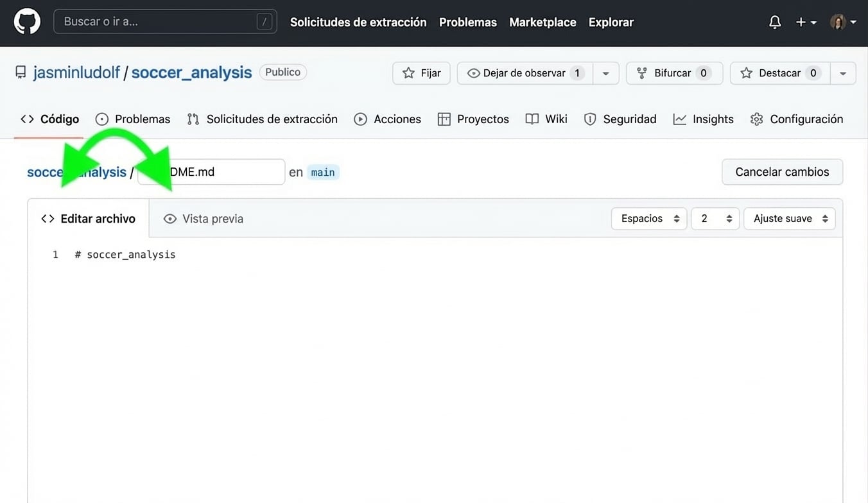Open Problemas in the top navigation bar

(468, 22)
